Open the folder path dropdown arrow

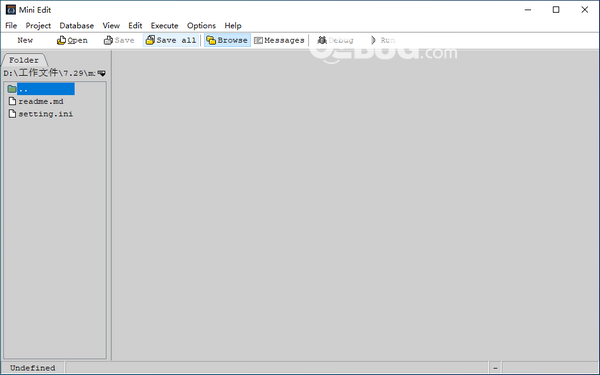point(101,73)
